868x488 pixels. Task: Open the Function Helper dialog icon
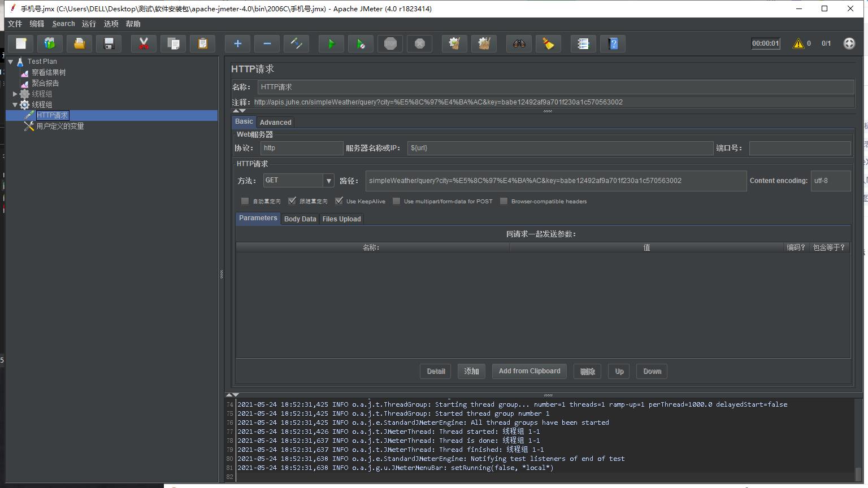pyautogui.click(x=583, y=43)
